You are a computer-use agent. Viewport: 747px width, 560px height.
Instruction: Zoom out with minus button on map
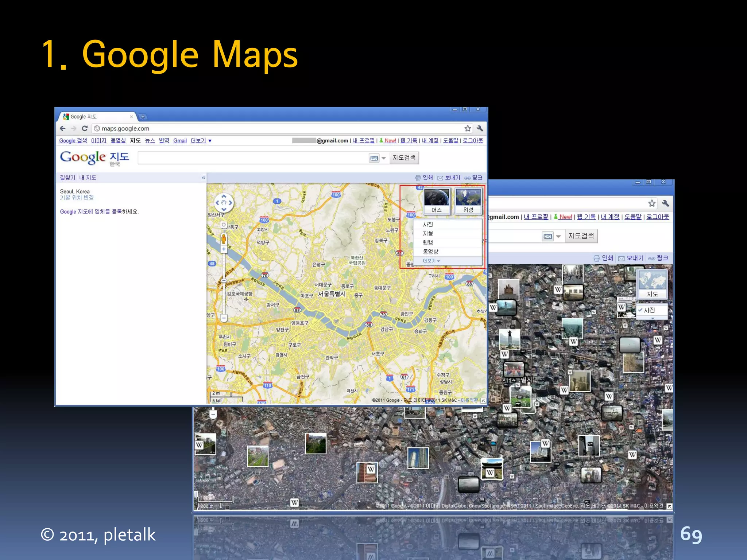(224, 318)
